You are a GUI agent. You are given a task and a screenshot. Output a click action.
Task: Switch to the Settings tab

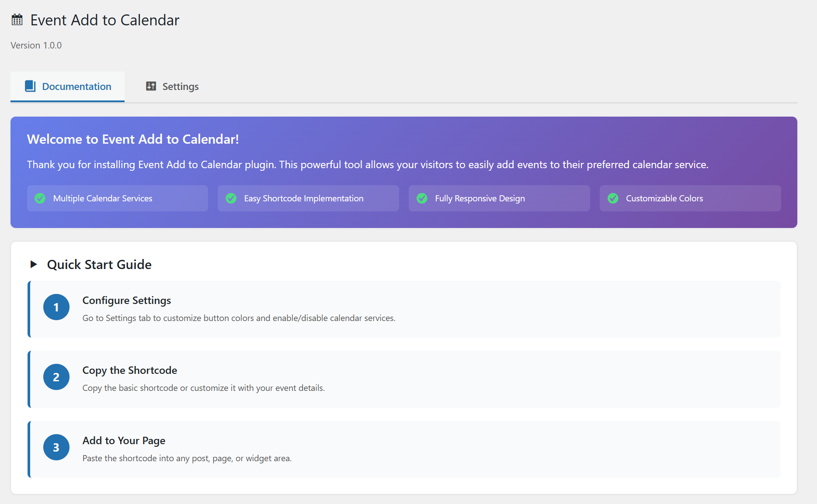tap(180, 86)
